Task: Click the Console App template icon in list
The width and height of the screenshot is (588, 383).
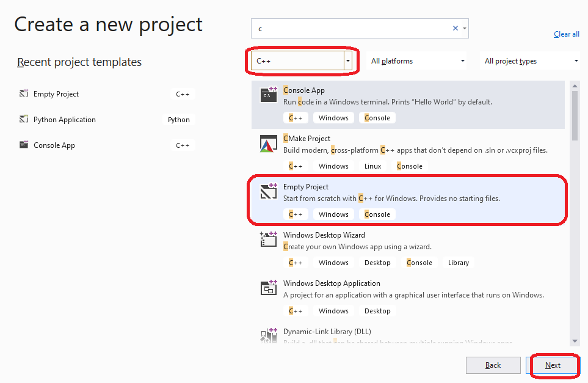Action: click(269, 95)
